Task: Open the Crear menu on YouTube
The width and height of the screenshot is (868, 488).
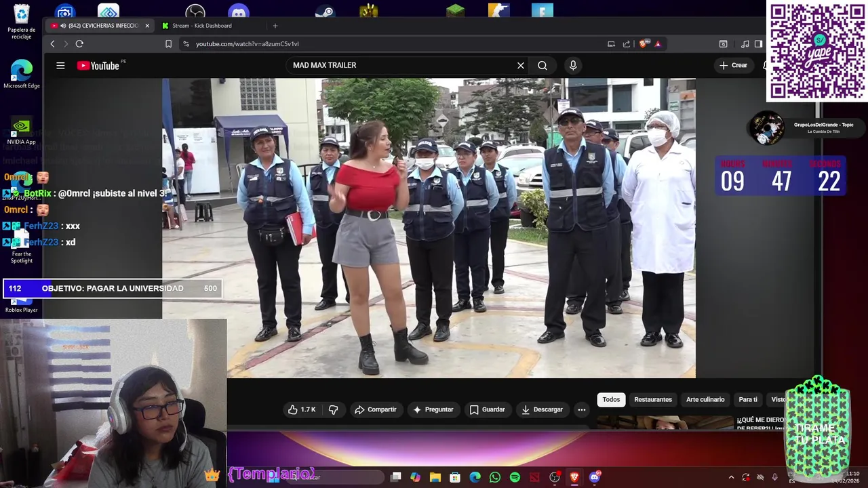Action: tap(733, 66)
